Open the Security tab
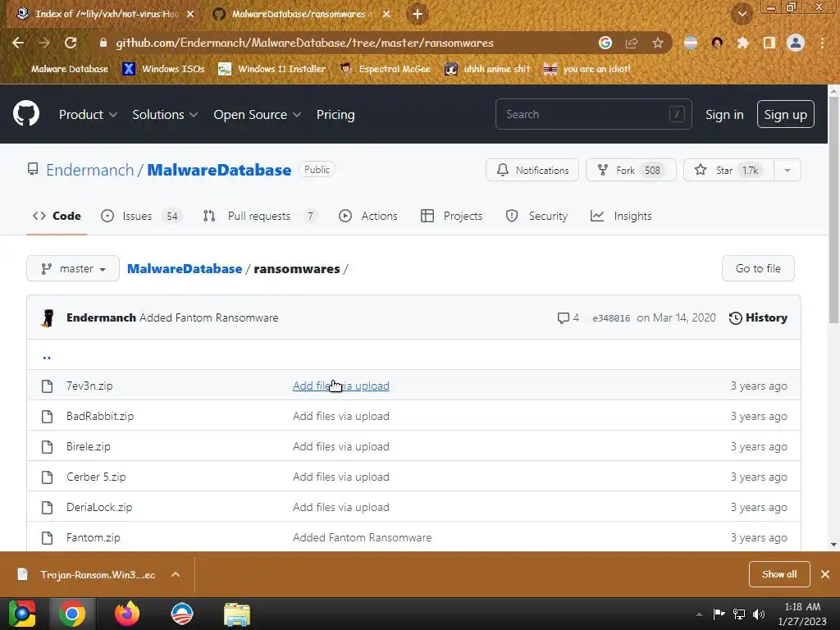840x630 pixels. (536, 216)
